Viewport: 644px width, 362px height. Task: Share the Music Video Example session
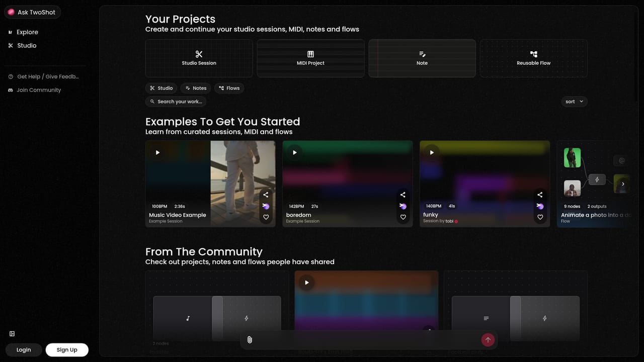266,195
